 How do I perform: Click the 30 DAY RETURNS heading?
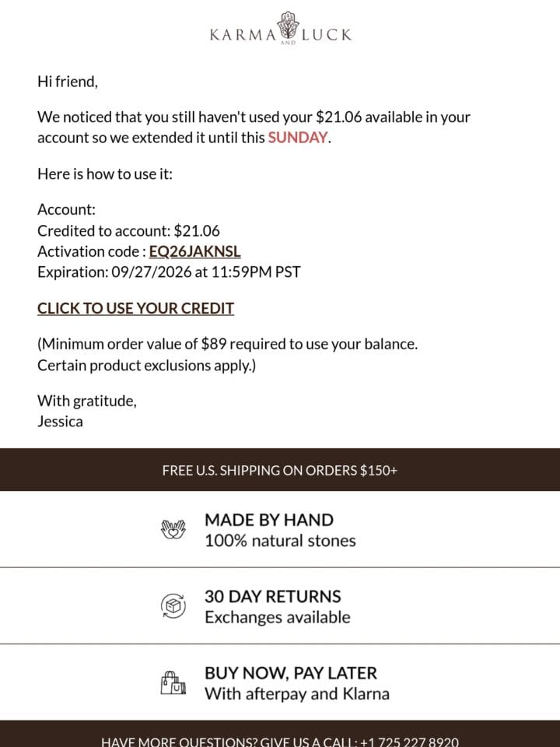[x=273, y=597]
